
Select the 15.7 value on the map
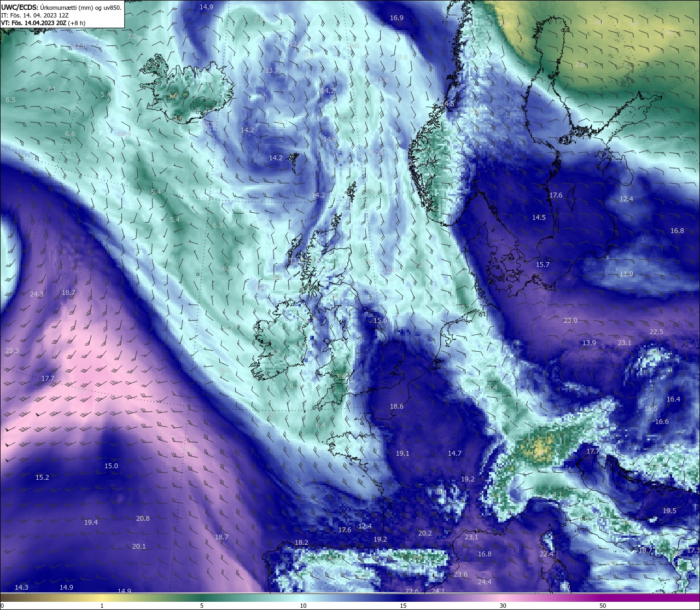pyautogui.click(x=542, y=265)
